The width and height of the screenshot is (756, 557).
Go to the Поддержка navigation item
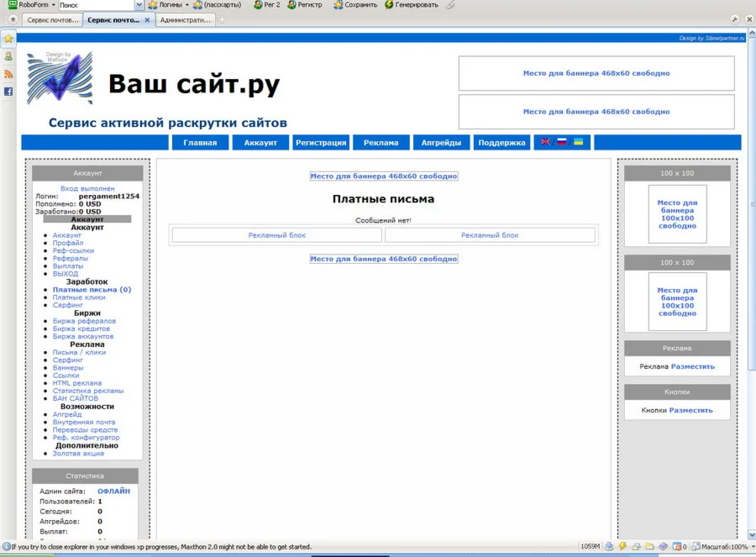click(501, 143)
